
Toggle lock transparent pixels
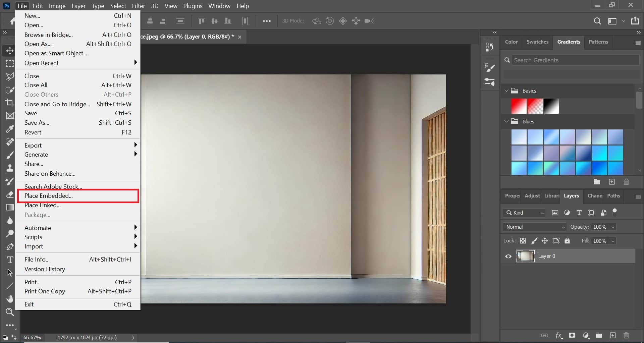pyautogui.click(x=523, y=241)
